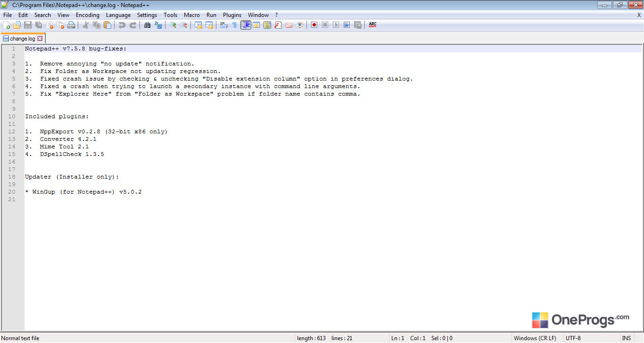The image size is (644, 343).
Task: Open the Encoding menu
Action: pos(88,15)
